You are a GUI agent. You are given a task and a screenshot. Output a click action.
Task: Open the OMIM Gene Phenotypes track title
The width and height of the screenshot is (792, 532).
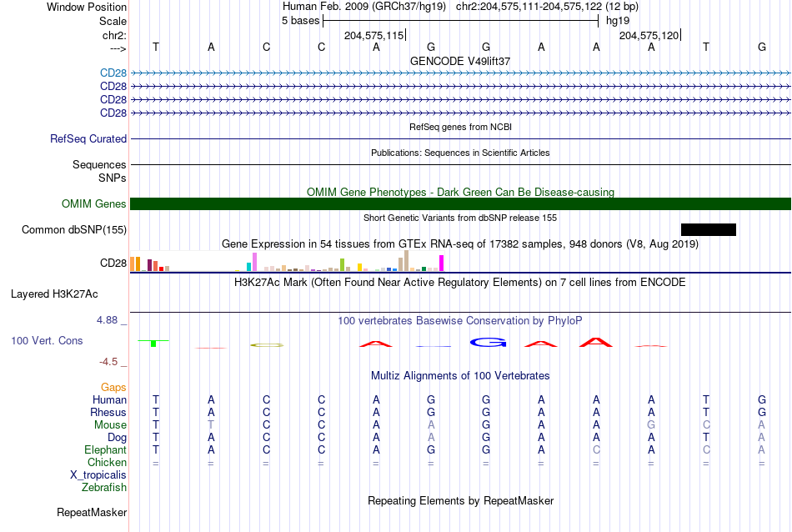point(460,192)
